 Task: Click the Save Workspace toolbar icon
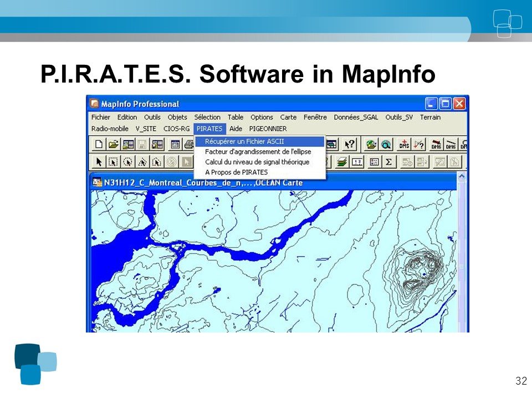click(x=156, y=145)
